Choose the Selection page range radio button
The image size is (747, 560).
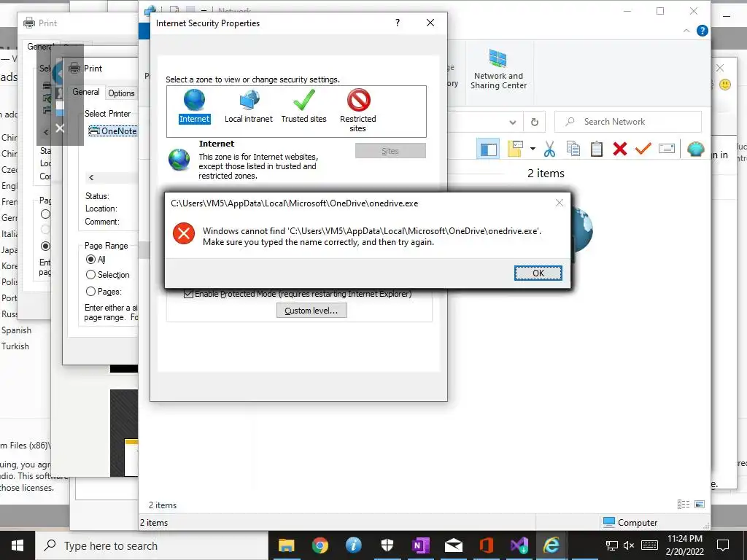pyautogui.click(x=90, y=275)
